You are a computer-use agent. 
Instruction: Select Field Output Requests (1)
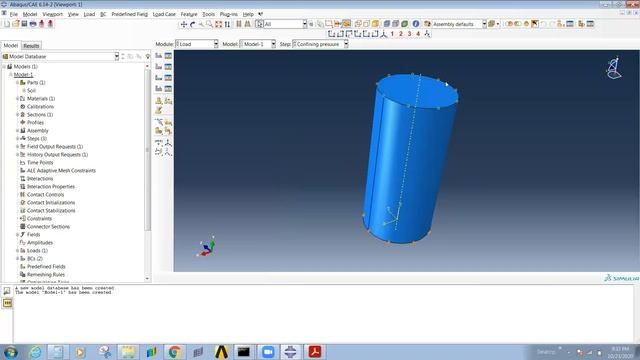(55, 147)
